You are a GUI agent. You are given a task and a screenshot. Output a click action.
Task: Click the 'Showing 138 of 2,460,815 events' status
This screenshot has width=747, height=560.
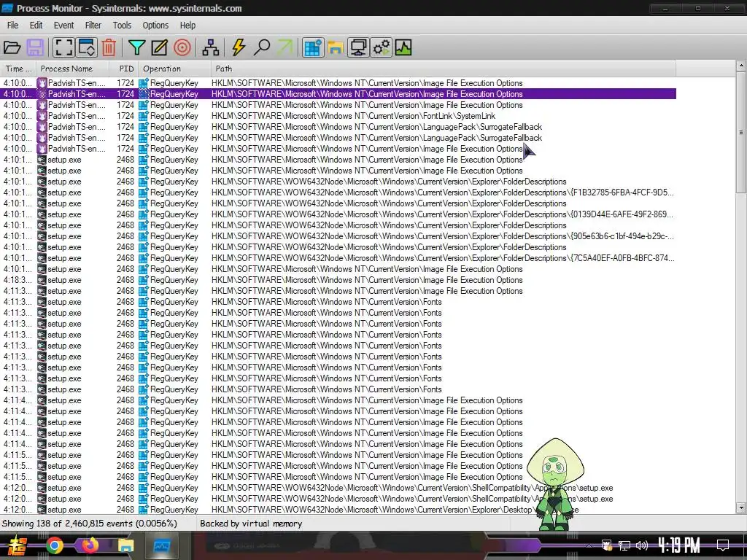pos(90,524)
